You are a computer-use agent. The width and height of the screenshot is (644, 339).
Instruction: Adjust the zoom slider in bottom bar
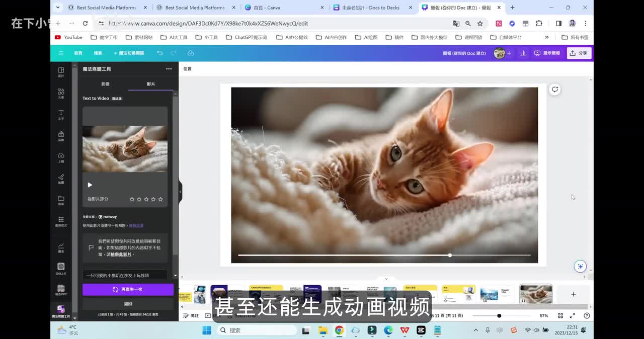499,316
